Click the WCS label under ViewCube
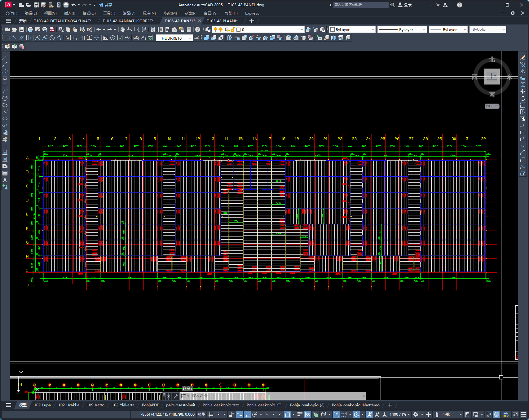The height and width of the screenshot is (420, 529). [492, 106]
